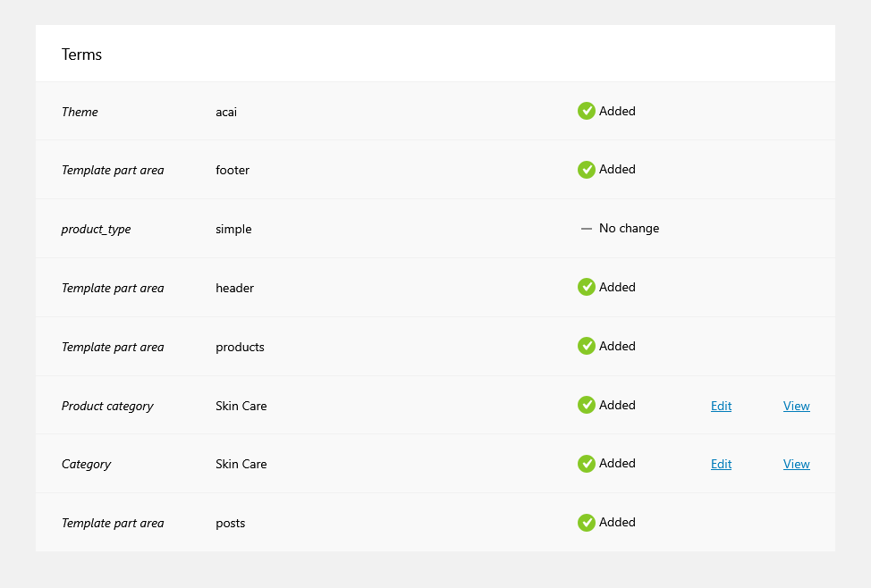Image resolution: width=871 pixels, height=588 pixels.
Task: Click Template part area label beside posts
Action: coord(113,523)
